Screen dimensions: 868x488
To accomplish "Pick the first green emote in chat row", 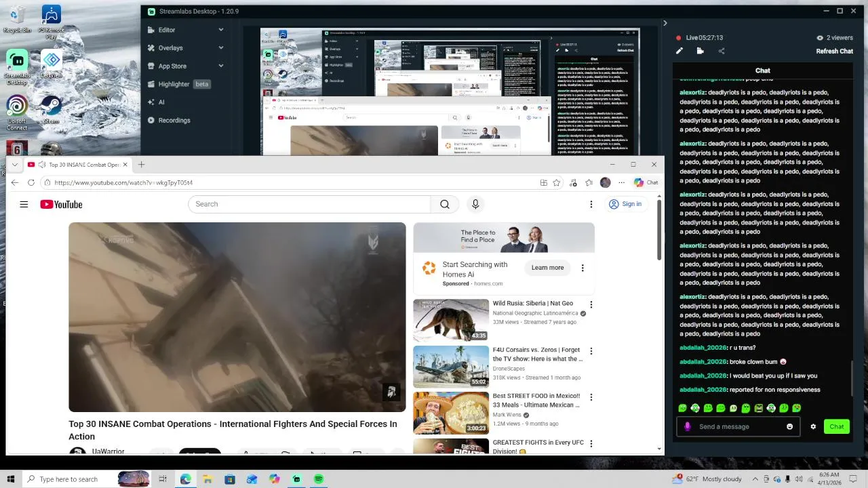I will [x=682, y=408].
